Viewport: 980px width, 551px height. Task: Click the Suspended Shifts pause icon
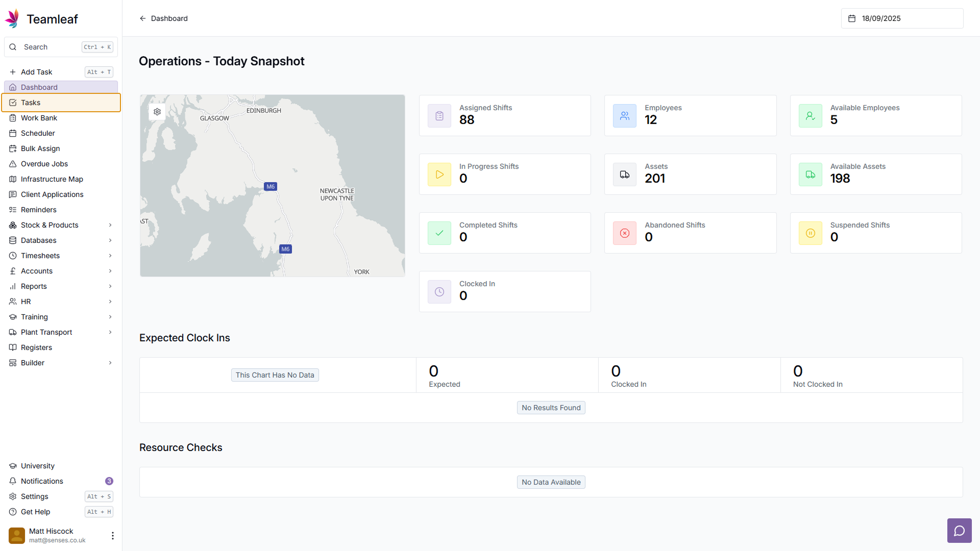coord(810,233)
